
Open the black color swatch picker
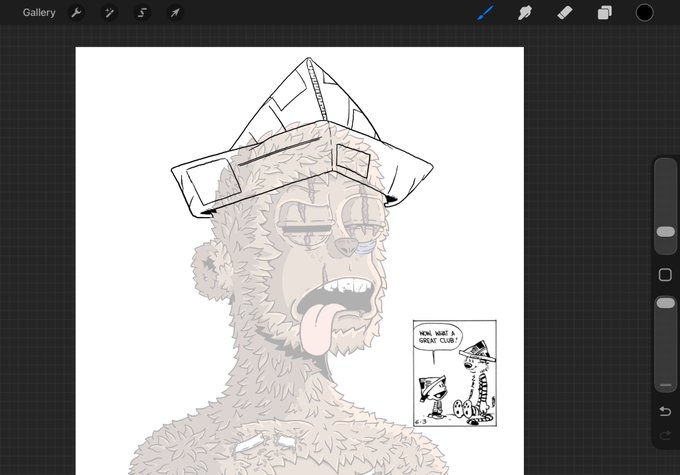(644, 13)
